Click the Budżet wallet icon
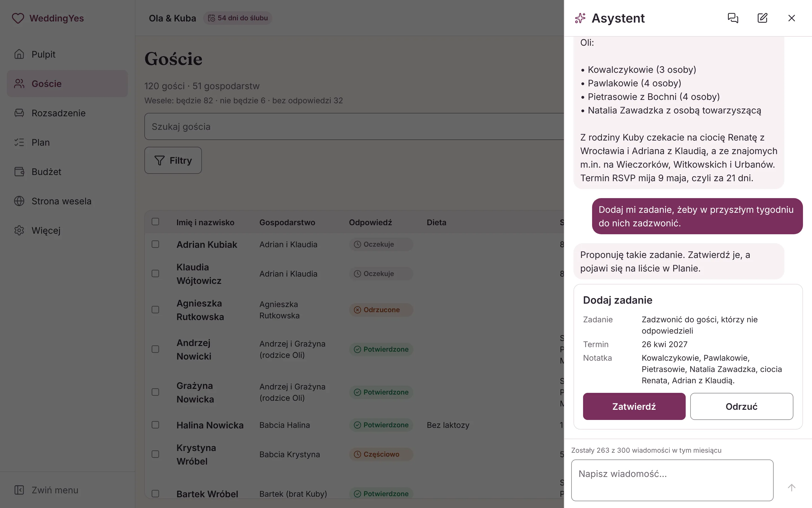The height and width of the screenshot is (508, 812). (19, 172)
